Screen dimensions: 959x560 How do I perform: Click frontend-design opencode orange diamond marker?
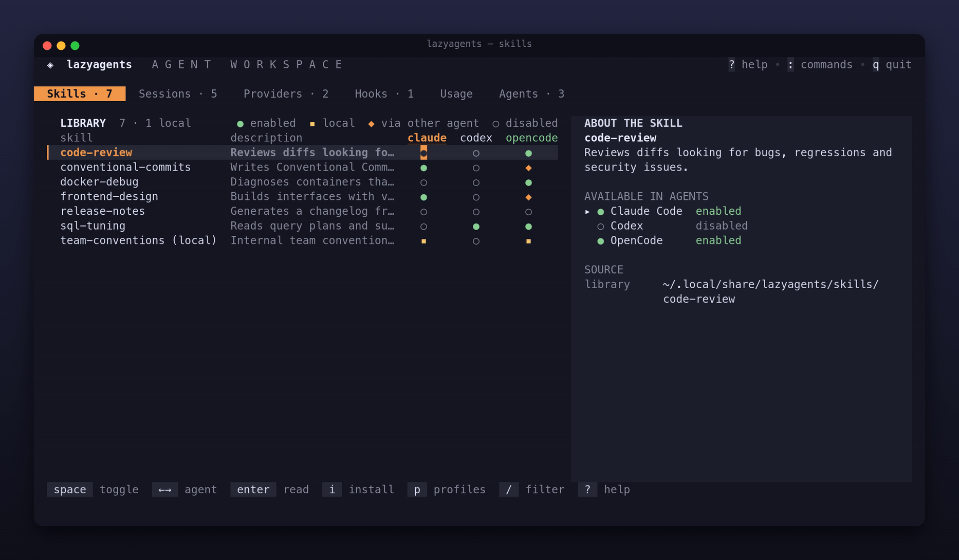(528, 197)
